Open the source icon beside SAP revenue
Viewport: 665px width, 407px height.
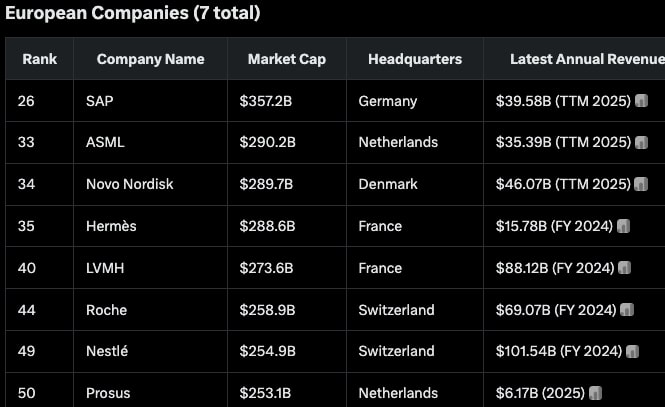(x=641, y=101)
